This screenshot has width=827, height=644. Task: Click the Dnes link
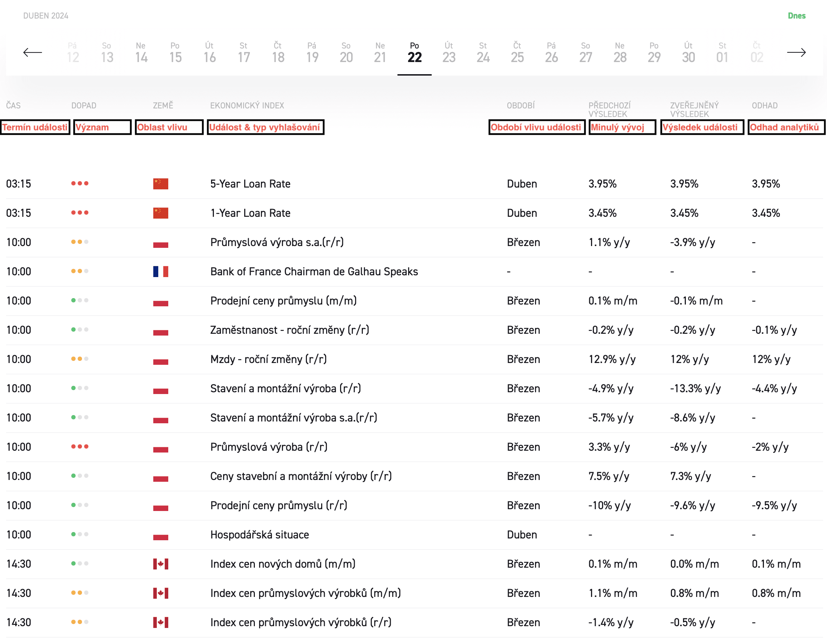point(796,16)
